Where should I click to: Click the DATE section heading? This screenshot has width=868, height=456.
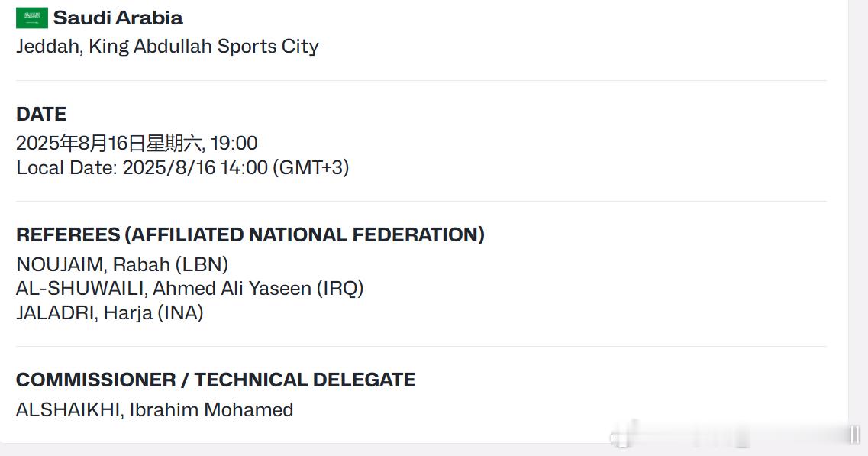click(41, 114)
